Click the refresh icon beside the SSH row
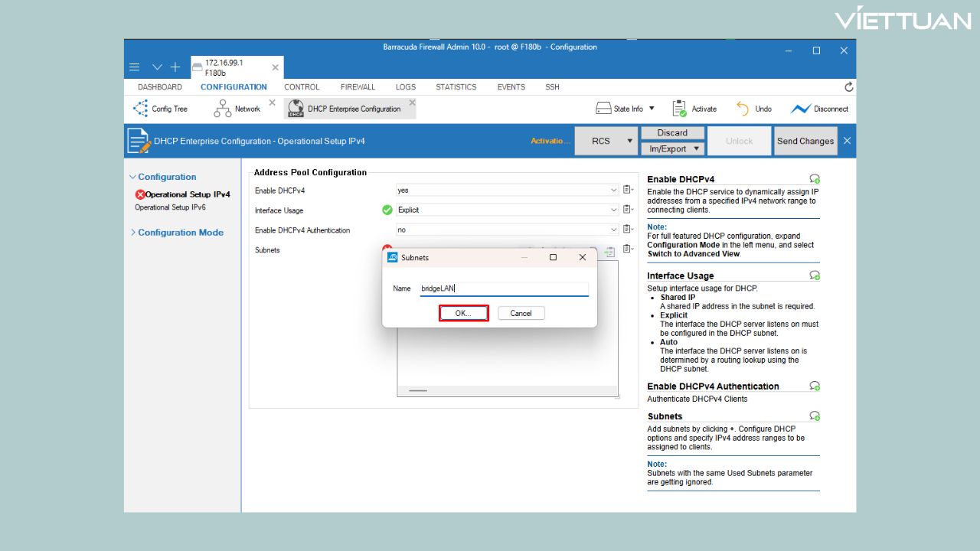 [x=848, y=87]
